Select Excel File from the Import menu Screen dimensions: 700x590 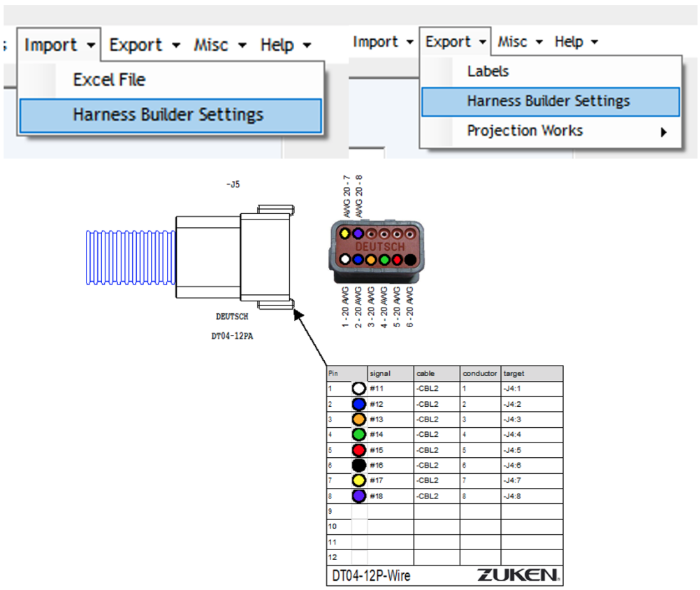pyautogui.click(x=108, y=80)
